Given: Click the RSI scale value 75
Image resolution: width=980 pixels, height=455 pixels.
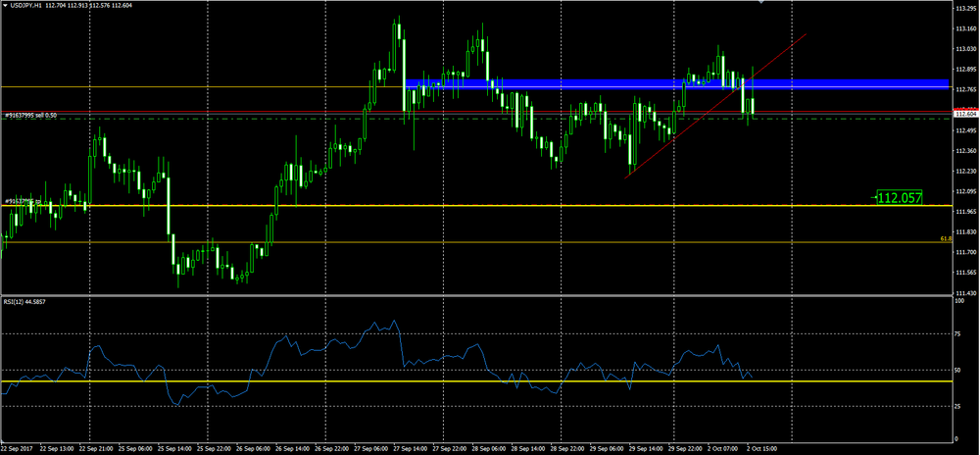Looking at the screenshot, I should tap(959, 335).
